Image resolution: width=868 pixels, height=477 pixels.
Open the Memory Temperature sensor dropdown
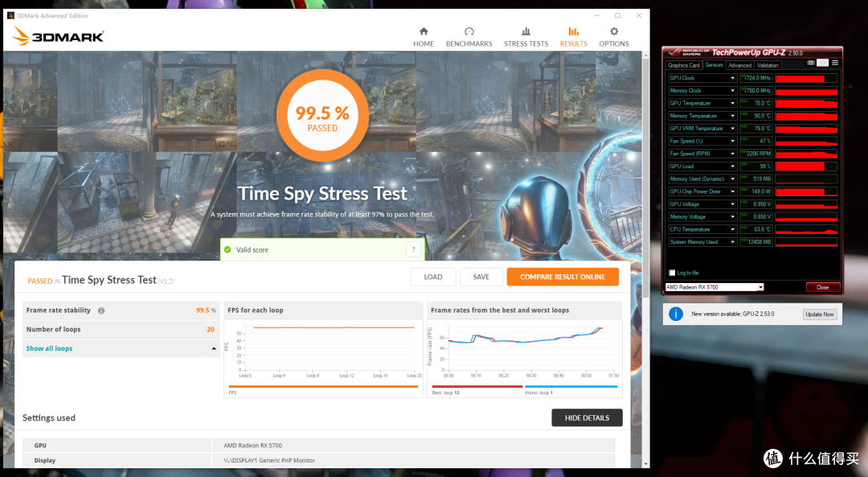point(732,116)
